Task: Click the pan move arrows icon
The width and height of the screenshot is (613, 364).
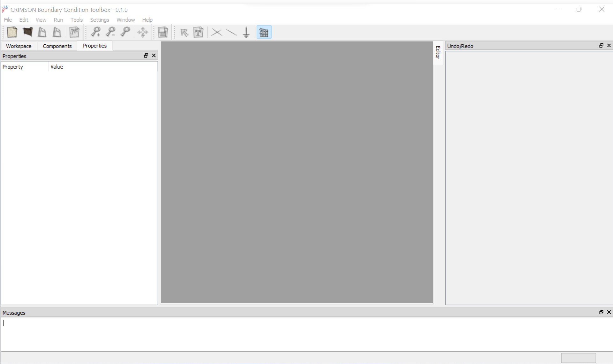Action: 143,32
